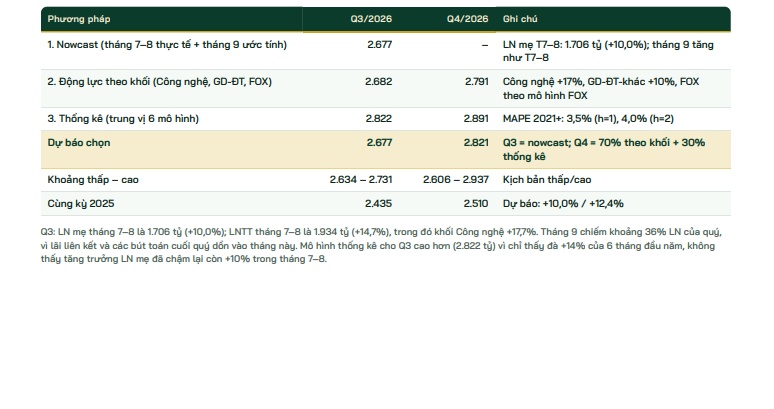Click the value 2.791
Image resolution: width=774 pixels, height=409 pixels.
click(x=476, y=82)
